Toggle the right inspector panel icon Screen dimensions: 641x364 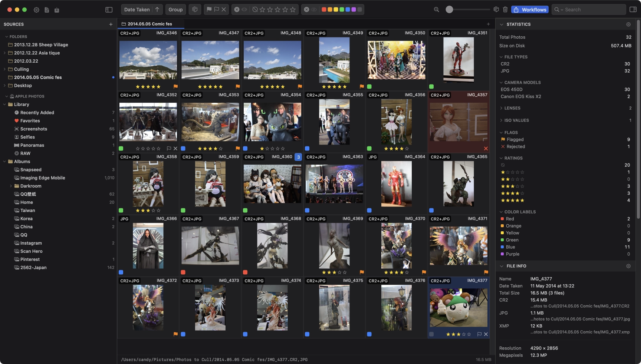633,10
